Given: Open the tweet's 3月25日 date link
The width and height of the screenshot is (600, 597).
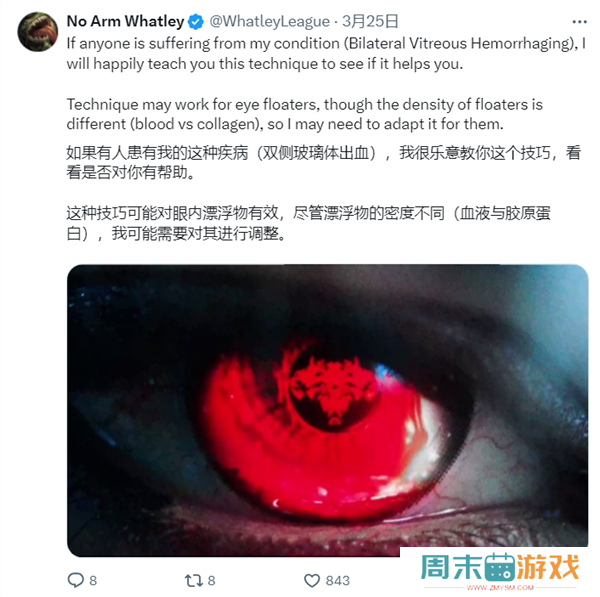Looking at the screenshot, I should click(370, 21).
